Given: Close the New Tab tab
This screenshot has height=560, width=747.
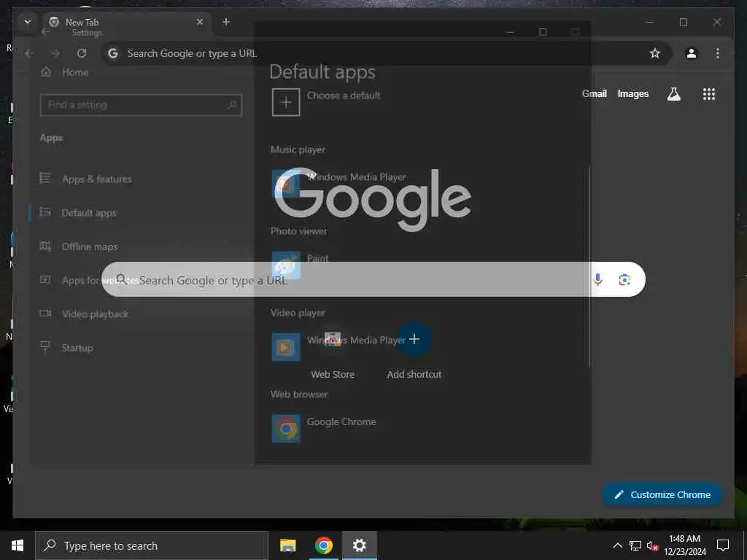Looking at the screenshot, I should coord(200,22).
